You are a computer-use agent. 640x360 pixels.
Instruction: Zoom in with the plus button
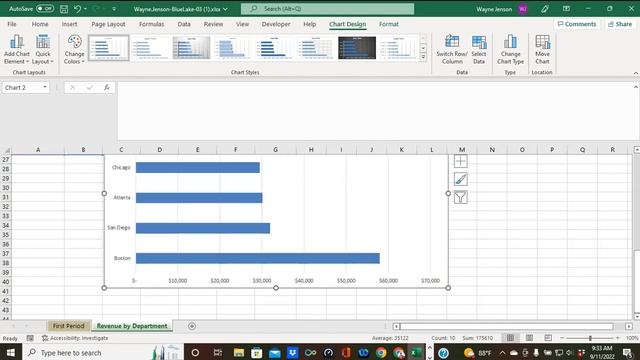618,338
